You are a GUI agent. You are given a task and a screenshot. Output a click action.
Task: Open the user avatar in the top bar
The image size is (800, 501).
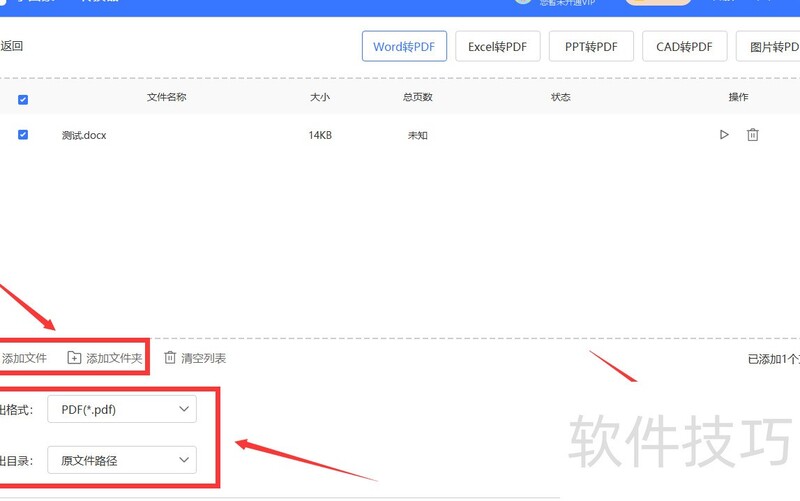522,2
